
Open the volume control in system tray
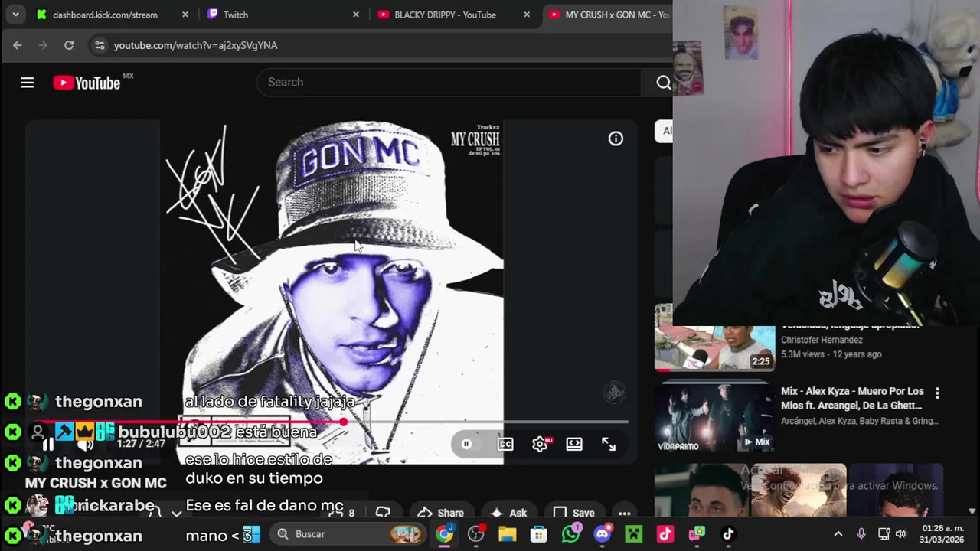(x=900, y=534)
